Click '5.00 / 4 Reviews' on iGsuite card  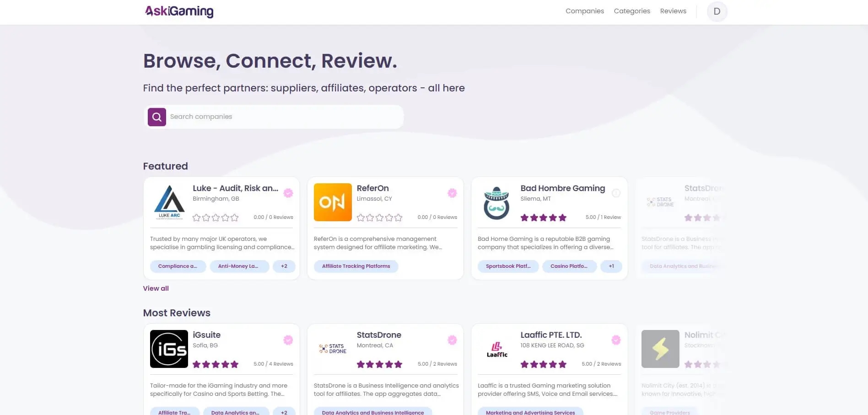(273, 364)
